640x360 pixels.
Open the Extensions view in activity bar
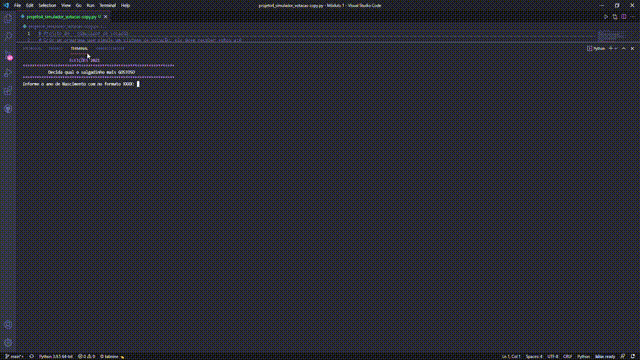8,91
